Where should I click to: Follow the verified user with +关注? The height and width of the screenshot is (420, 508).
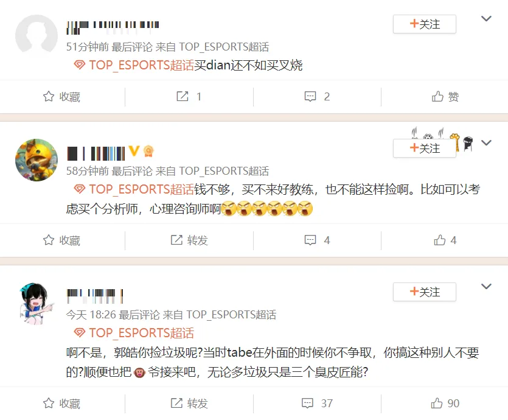[x=425, y=149]
